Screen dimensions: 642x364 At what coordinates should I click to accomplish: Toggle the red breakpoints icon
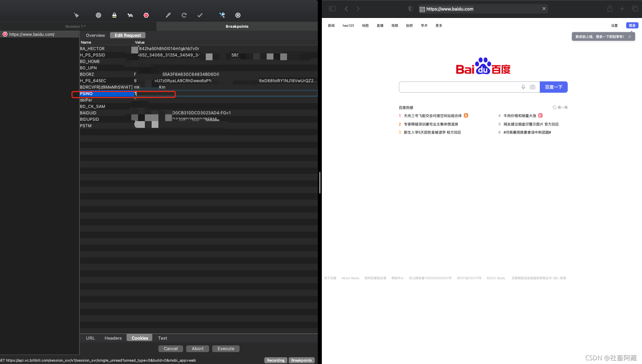pos(146,15)
